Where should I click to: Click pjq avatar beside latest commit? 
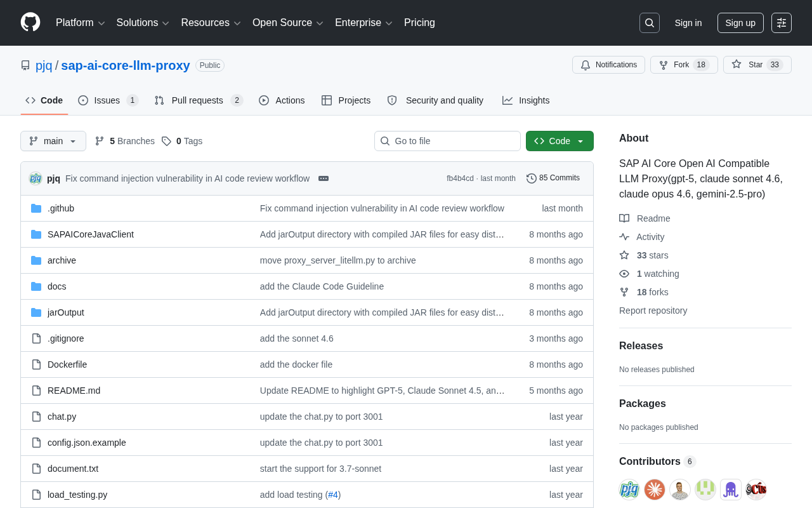36,178
